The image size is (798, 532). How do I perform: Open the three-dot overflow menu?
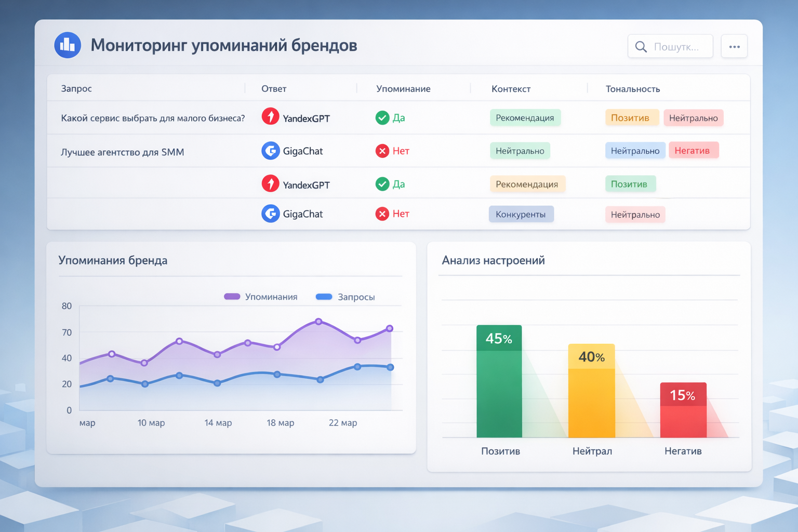point(734,46)
